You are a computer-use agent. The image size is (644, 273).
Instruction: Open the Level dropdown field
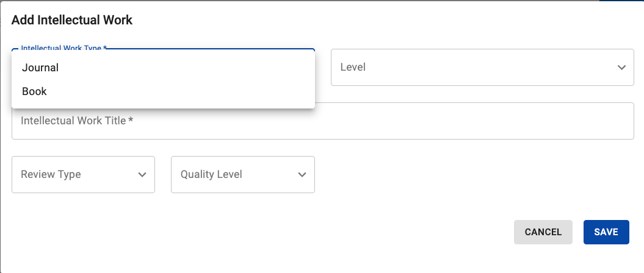point(482,67)
